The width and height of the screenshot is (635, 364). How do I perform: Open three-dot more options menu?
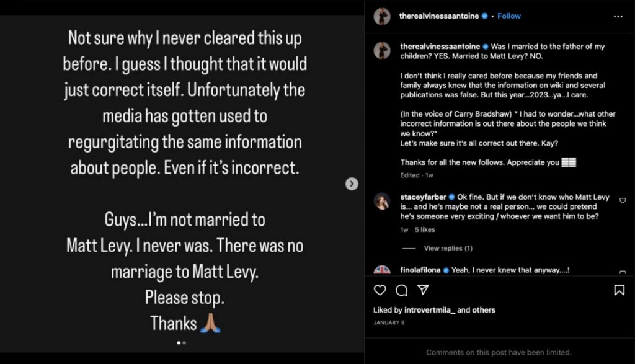click(x=618, y=16)
